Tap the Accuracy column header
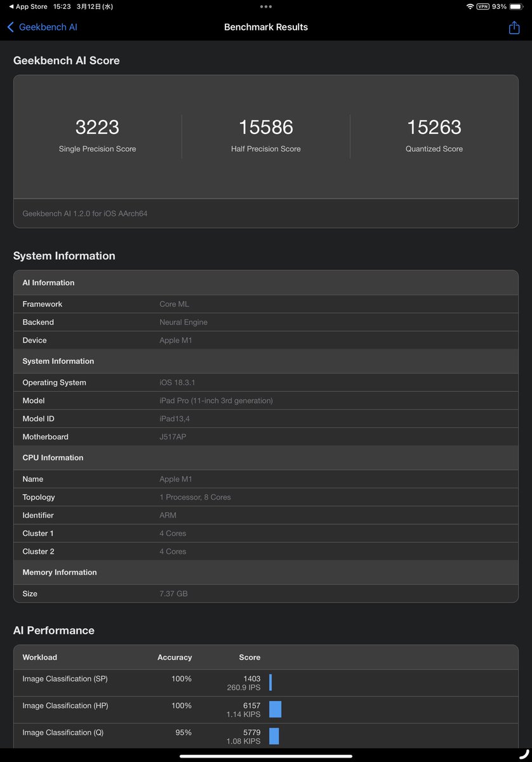532x762 pixels. [175, 657]
